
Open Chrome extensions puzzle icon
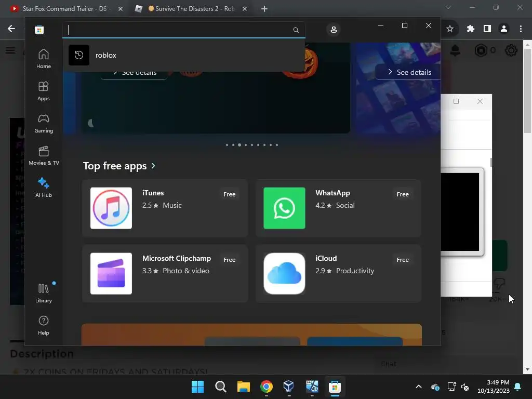(470, 29)
